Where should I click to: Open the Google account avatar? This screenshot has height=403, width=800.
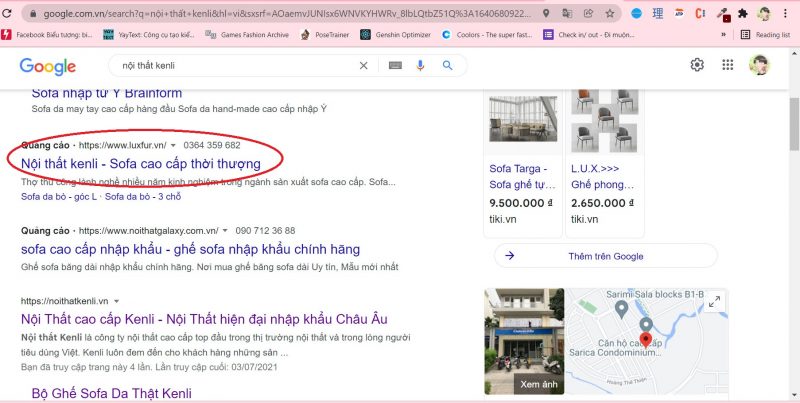click(x=759, y=65)
